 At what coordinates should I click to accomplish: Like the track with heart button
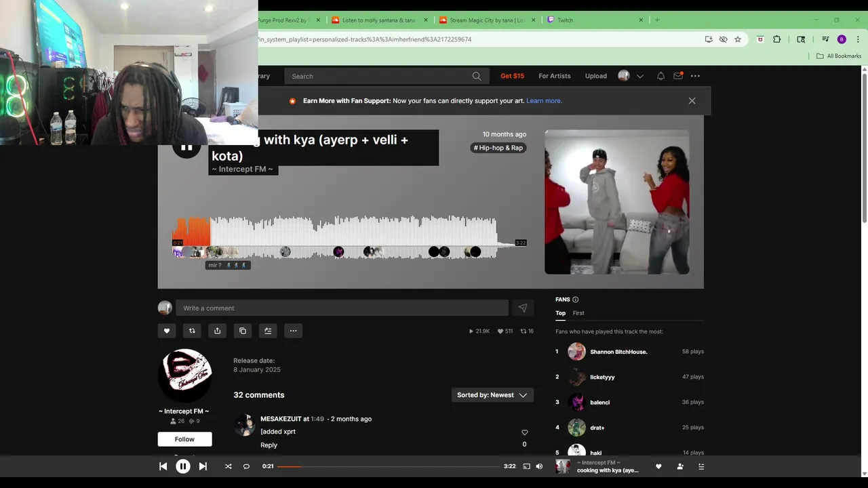coord(167,331)
